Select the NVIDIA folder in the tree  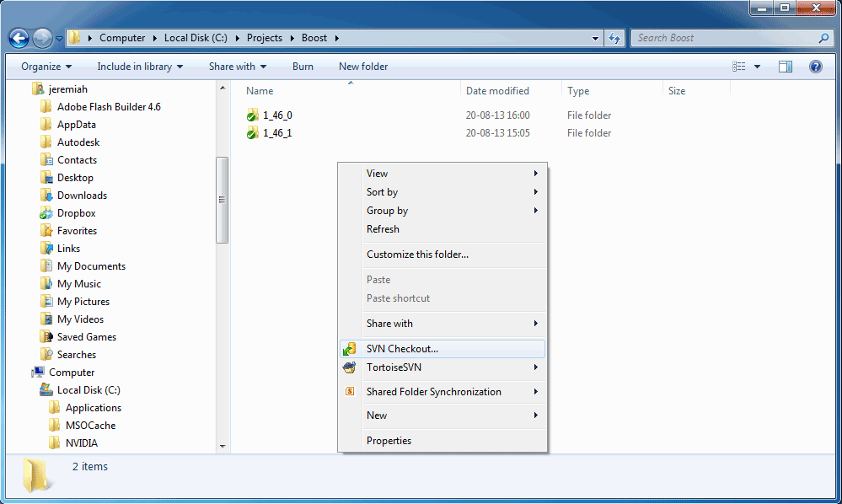[x=82, y=443]
